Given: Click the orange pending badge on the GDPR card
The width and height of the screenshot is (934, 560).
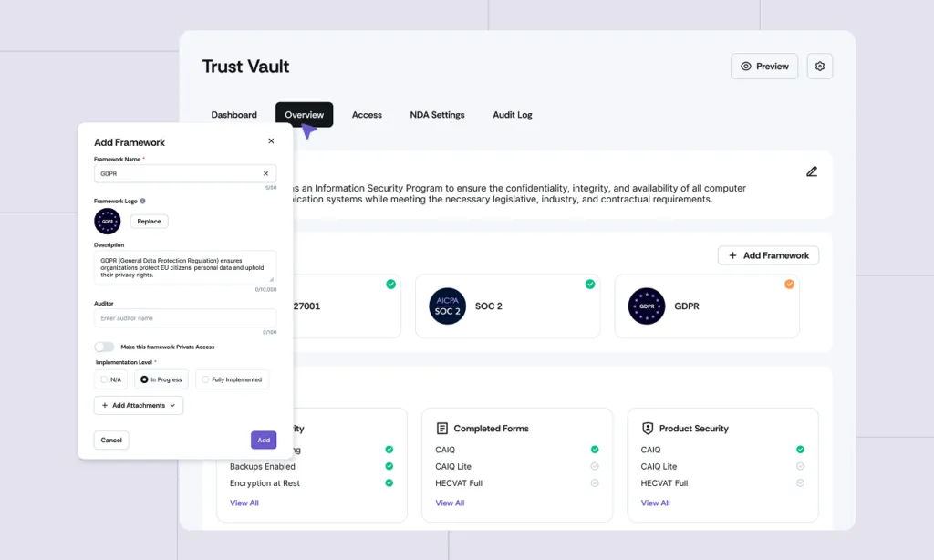Looking at the screenshot, I should point(789,285).
